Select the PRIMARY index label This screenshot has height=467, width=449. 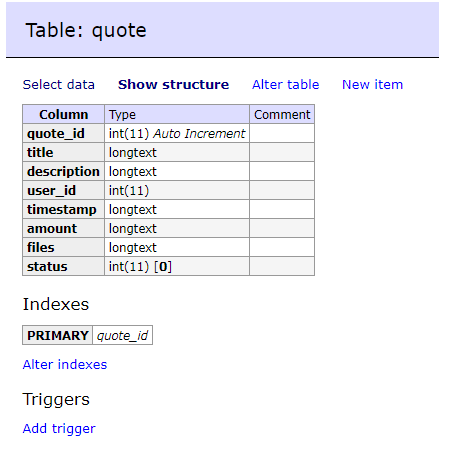[x=57, y=335]
